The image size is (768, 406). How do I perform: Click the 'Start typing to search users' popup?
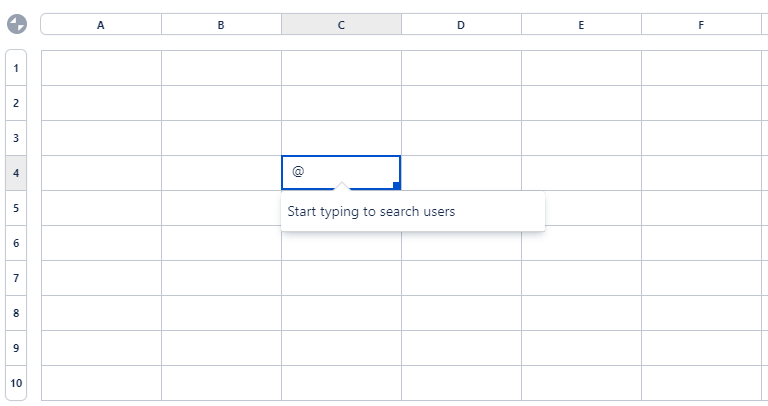(412, 212)
